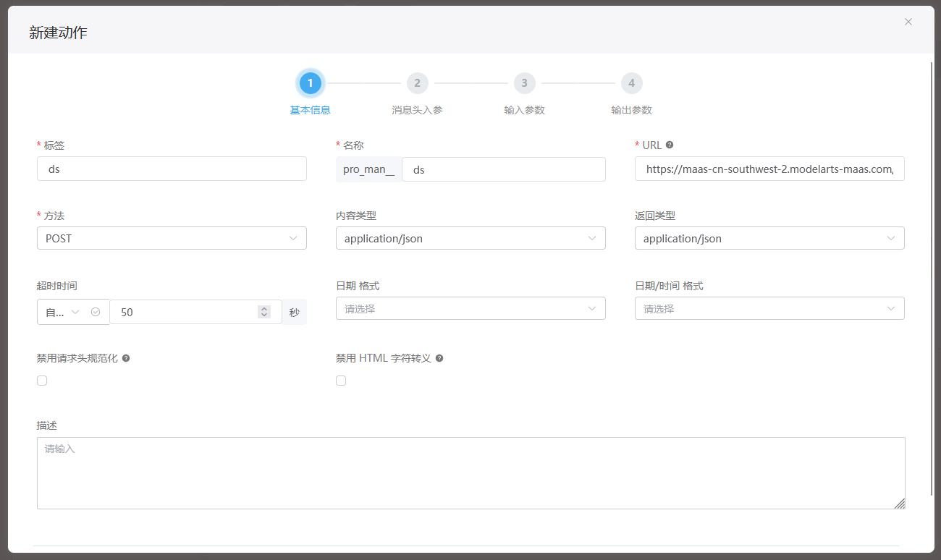Click the 描述 text area
The image size is (941, 560).
point(470,473)
